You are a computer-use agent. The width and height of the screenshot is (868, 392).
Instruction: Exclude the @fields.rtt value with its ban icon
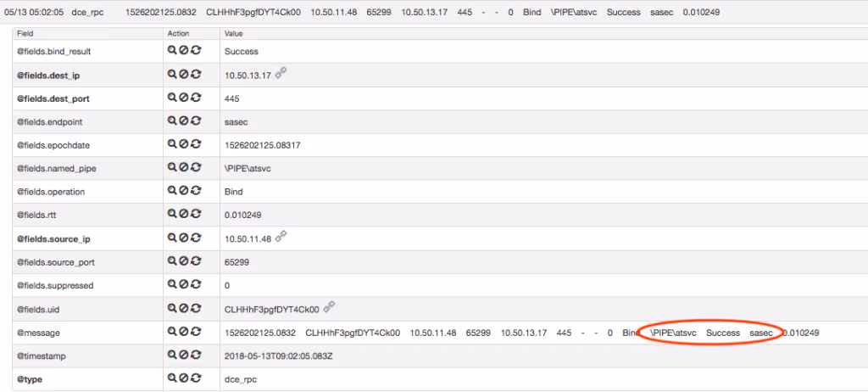(x=184, y=214)
